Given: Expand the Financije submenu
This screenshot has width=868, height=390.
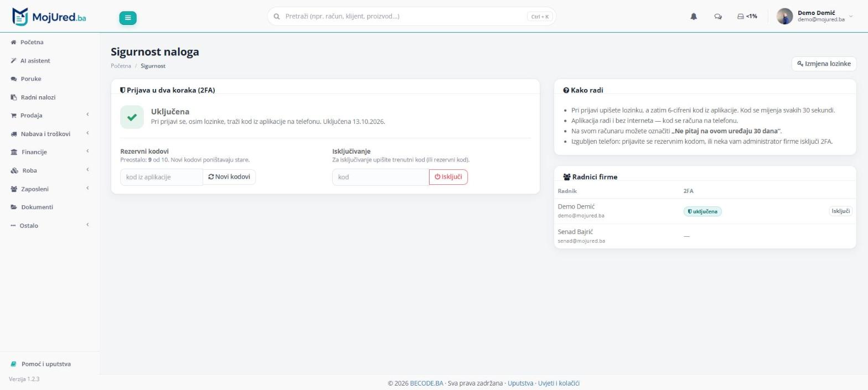Looking at the screenshot, I should (50, 152).
